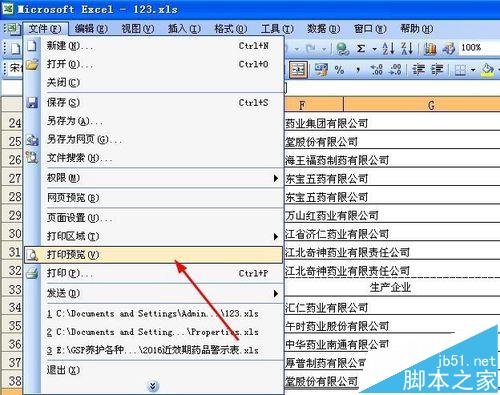The image size is (500, 395).
Task: Open the 工具 (Tools) menu
Action: point(277,29)
